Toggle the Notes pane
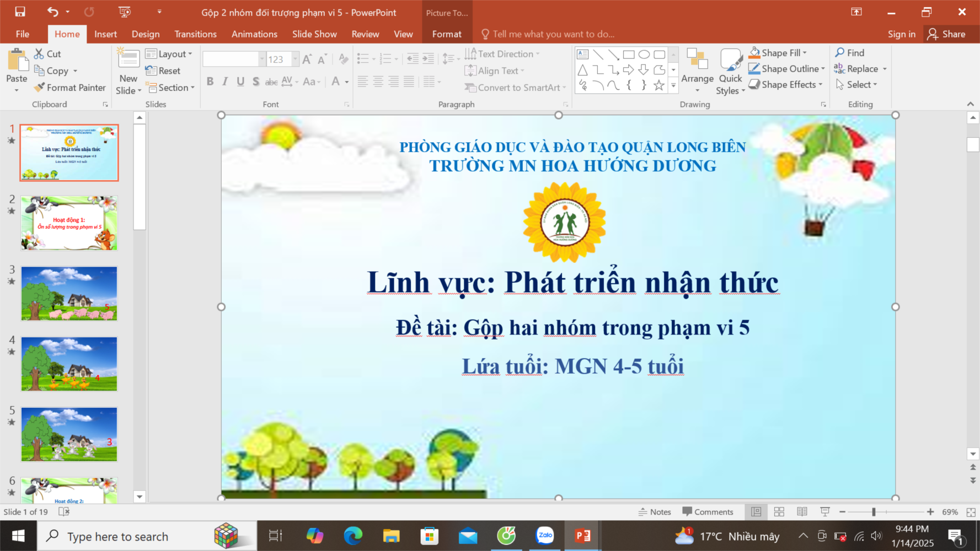This screenshot has width=980, height=551. click(655, 512)
